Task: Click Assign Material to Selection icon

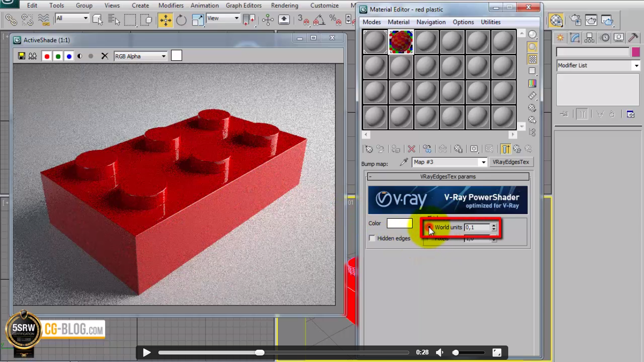Action: [396, 149]
